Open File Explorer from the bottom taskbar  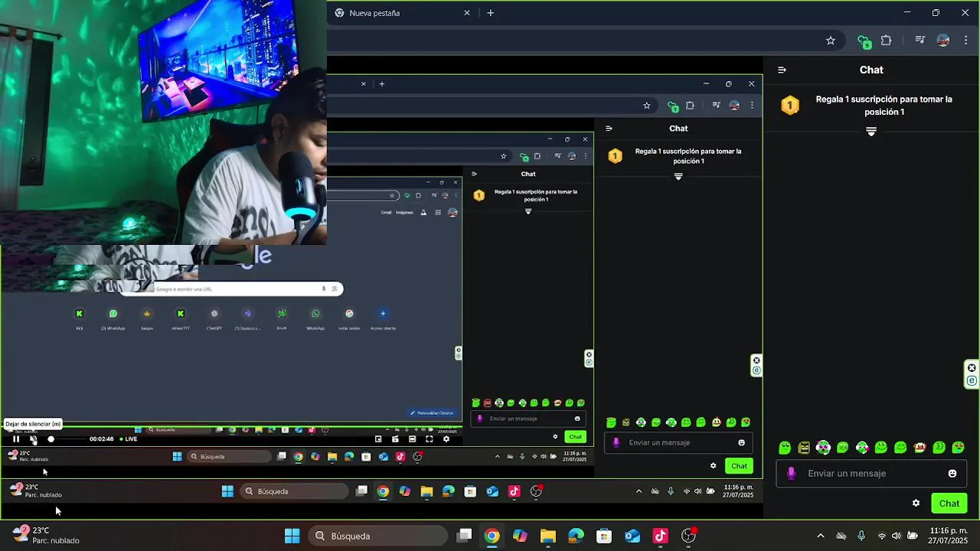click(x=548, y=536)
